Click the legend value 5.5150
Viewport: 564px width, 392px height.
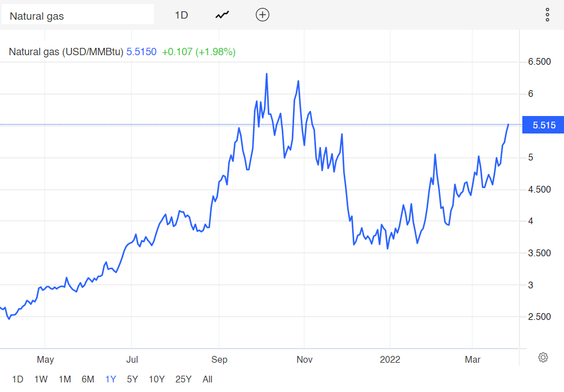pyautogui.click(x=141, y=52)
